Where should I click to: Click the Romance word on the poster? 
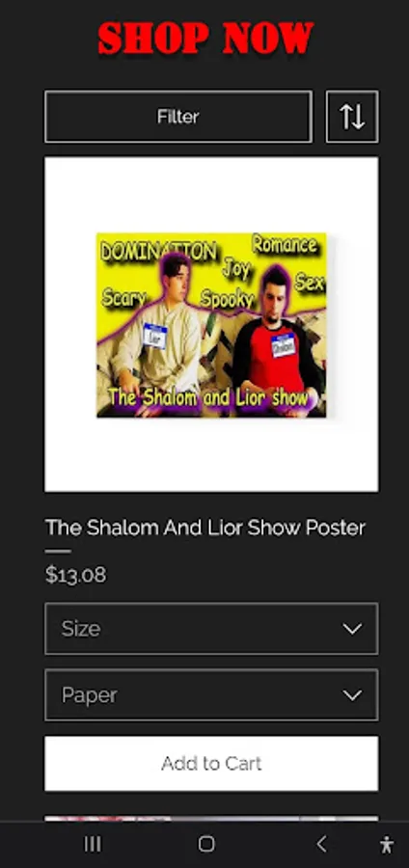coord(285,244)
